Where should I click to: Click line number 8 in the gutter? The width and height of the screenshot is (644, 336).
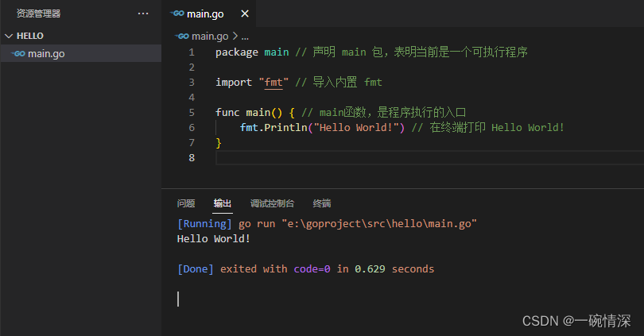192,157
